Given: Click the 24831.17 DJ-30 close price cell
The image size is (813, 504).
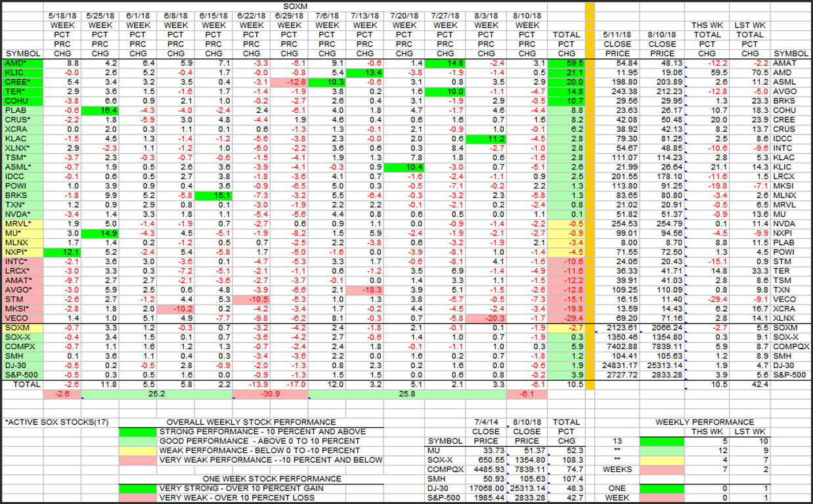Looking at the screenshot, I should coord(616,366).
